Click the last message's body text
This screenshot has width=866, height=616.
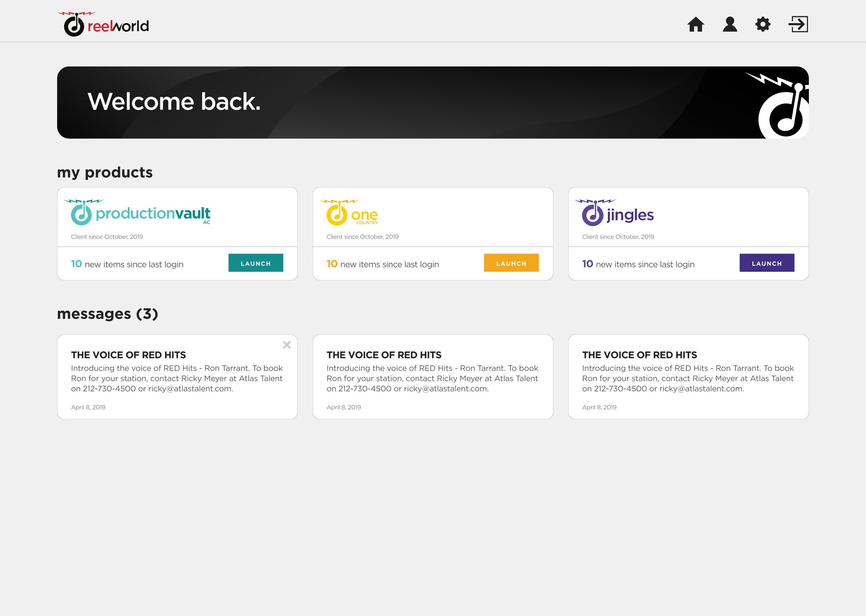688,379
